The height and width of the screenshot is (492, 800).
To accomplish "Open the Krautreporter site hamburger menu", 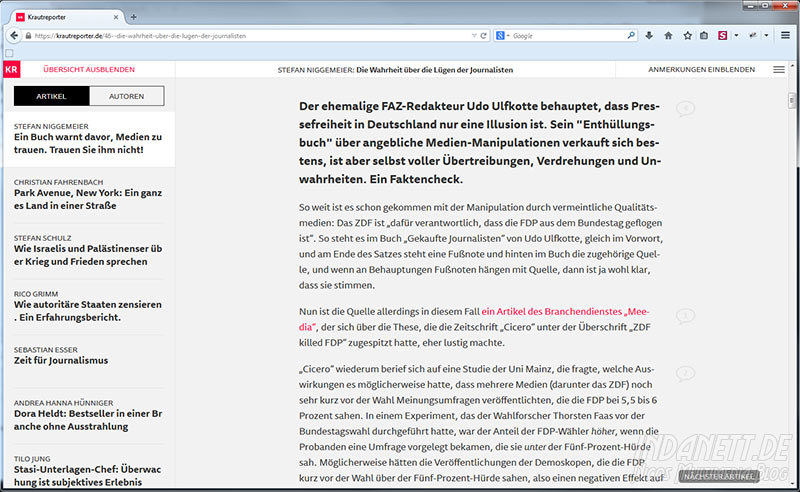I will click(x=779, y=69).
